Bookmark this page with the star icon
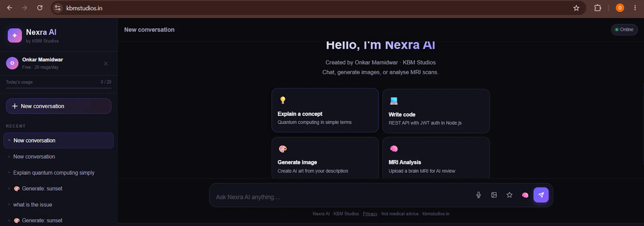The image size is (644, 226). pyautogui.click(x=576, y=8)
